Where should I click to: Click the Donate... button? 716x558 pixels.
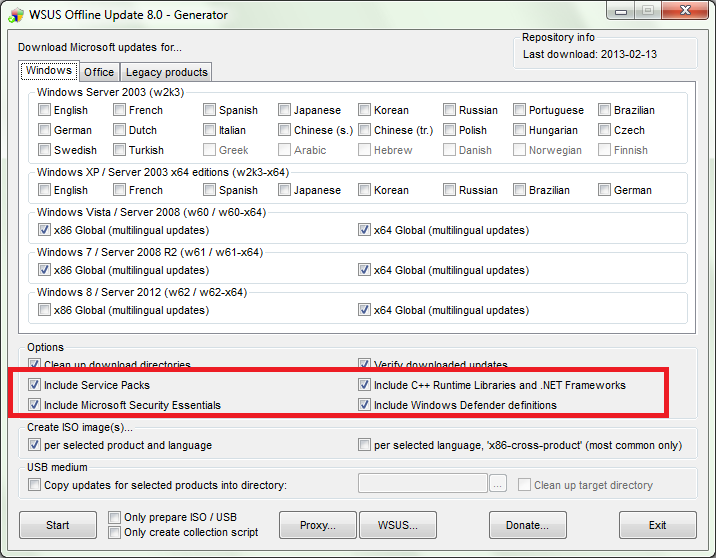527,525
